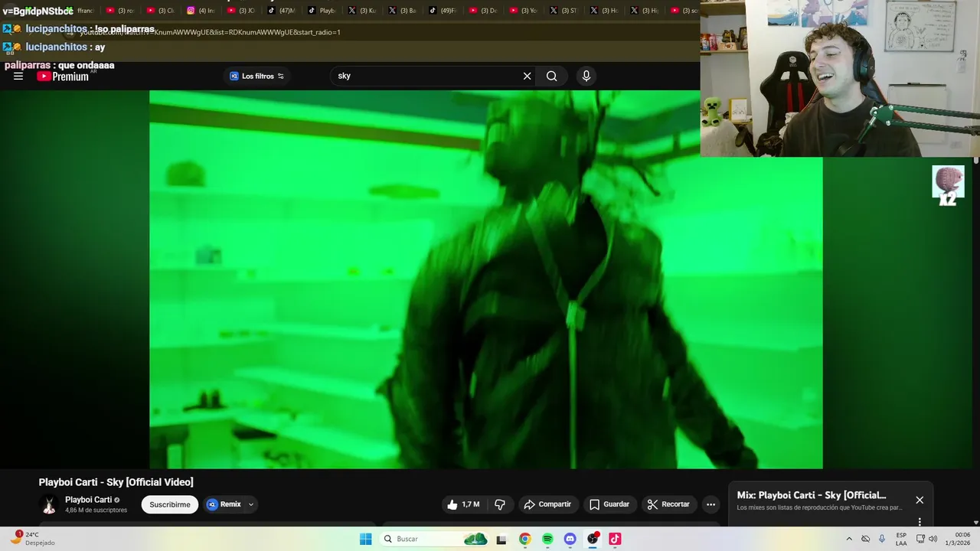This screenshot has width=980, height=551.
Task: Close the Mix: Playboi Carti panel
Action: 920,500
